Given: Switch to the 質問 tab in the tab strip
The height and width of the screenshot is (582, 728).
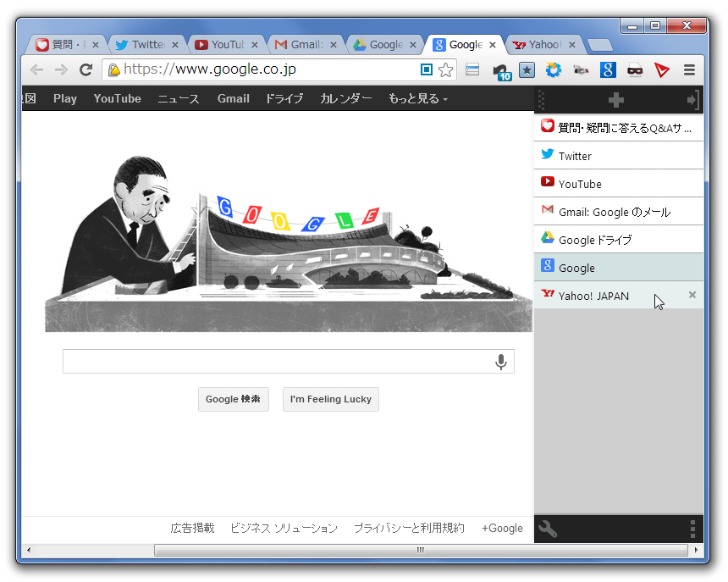Looking at the screenshot, I should click(67, 45).
